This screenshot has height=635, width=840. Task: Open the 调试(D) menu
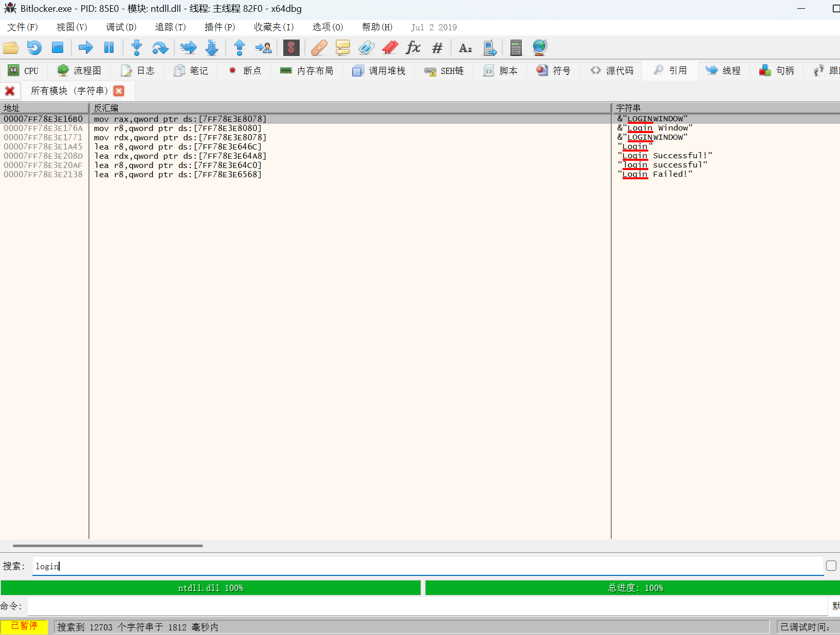point(121,27)
